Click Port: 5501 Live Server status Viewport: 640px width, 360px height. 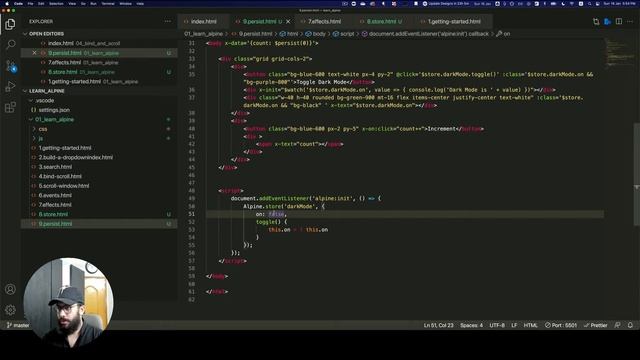tap(561, 325)
